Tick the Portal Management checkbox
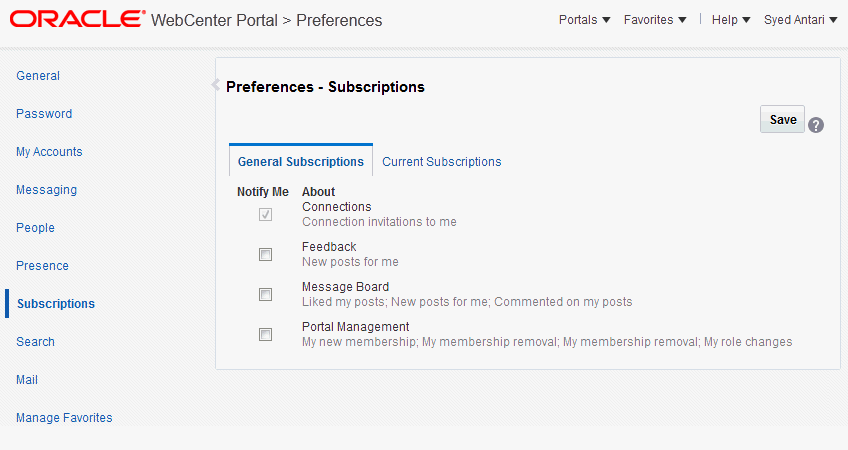 (265, 335)
